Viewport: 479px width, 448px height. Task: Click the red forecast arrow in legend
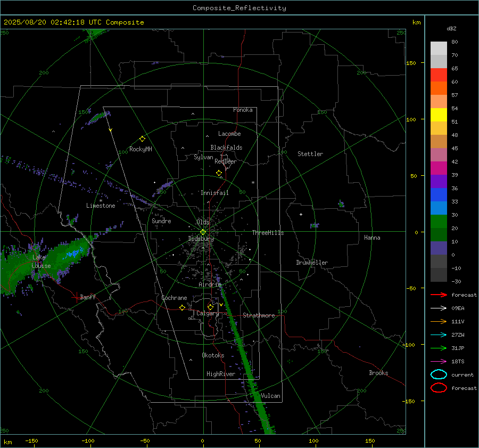439,295
